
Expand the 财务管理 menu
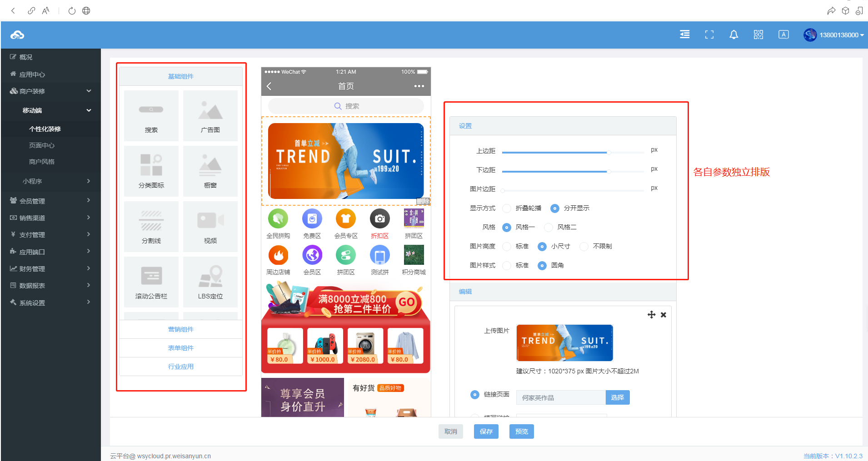pos(50,268)
